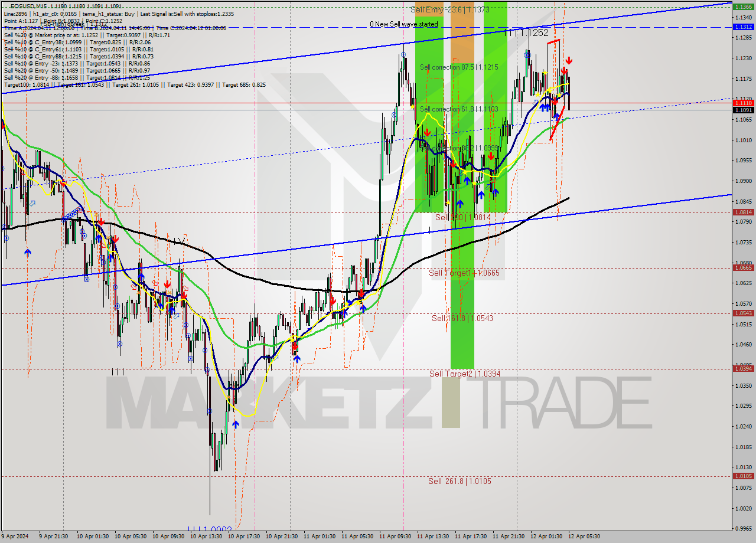Click the EOSUSD,M15 symbol title text
The image size is (756, 543).
click(x=27, y=6)
